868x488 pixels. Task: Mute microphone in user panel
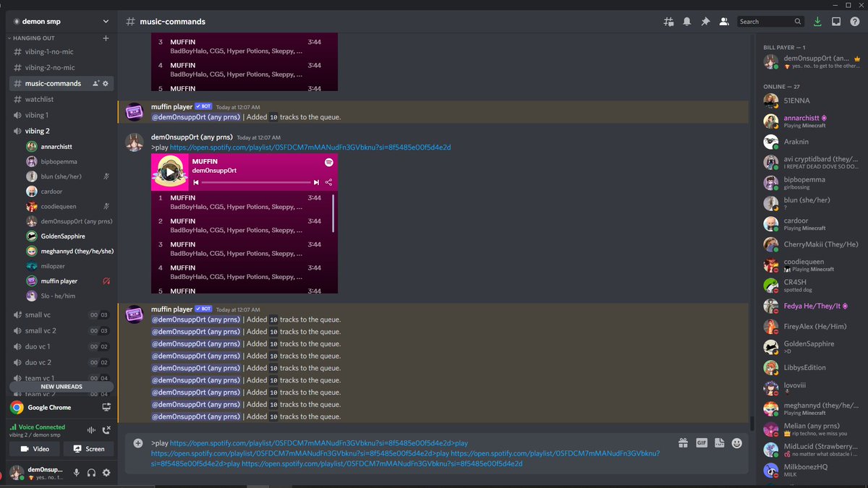(76, 472)
